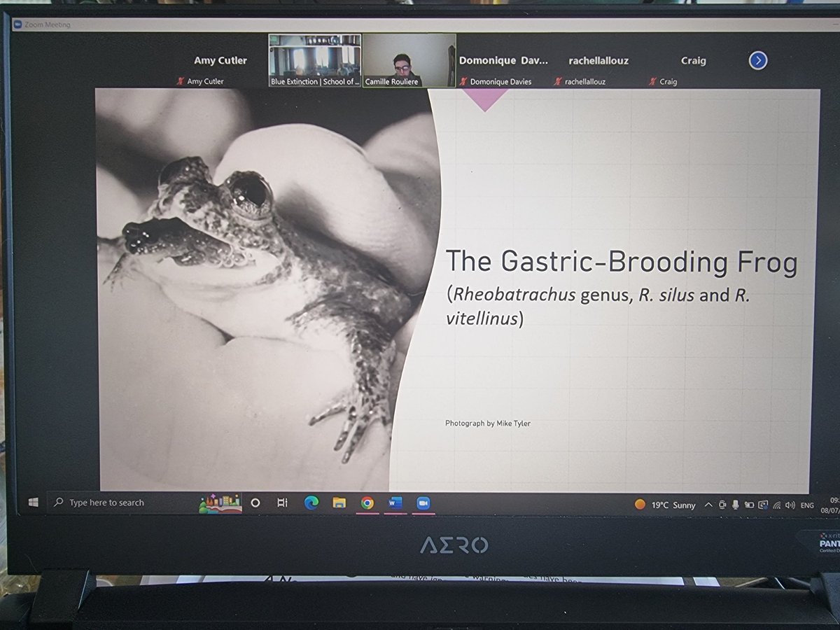The width and height of the screenshot is (840, 630).
Task: Switch to the Zoom app on taskbar
Action: point(423,503)
